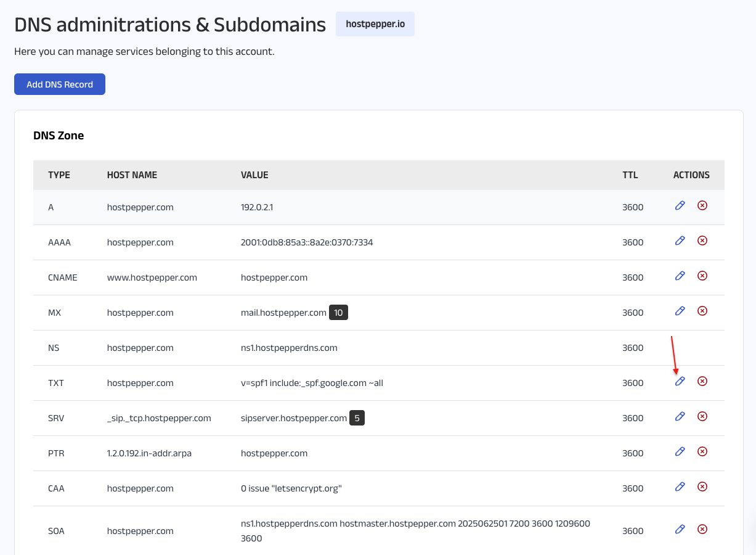Edit the SOA record
This screenshot has width=756, height=555.
point(680,529)
